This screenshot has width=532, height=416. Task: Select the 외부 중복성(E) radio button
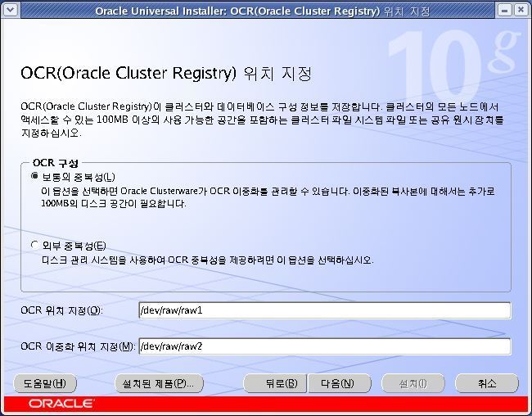(x=34, y=245)
